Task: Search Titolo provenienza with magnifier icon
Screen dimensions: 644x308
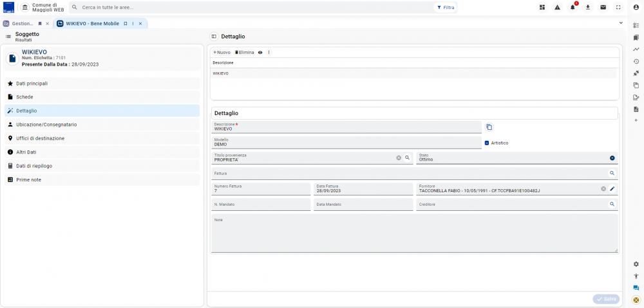Action: click(408, 158)
